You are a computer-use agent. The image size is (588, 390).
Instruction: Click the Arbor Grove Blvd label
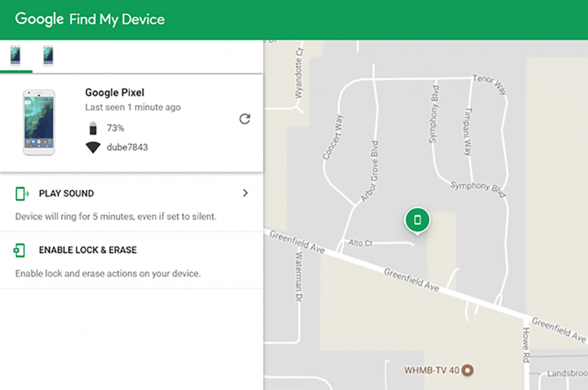[370, 171]
